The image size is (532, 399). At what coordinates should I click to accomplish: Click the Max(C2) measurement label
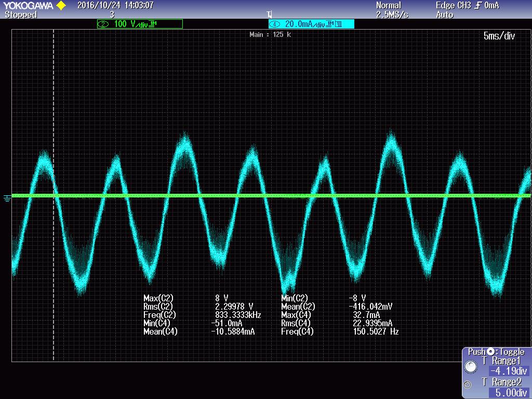pyautogui.click(x=158, y=298)
